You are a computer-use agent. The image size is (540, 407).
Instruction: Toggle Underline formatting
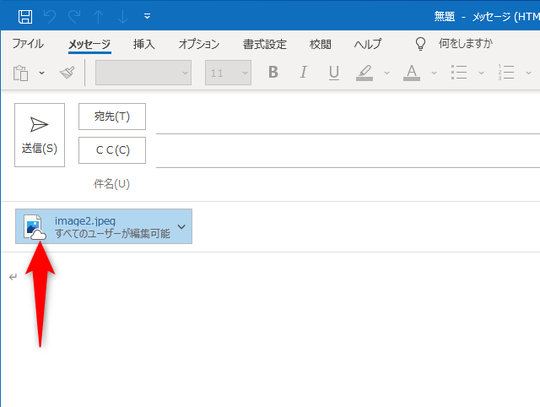[334, 73]
